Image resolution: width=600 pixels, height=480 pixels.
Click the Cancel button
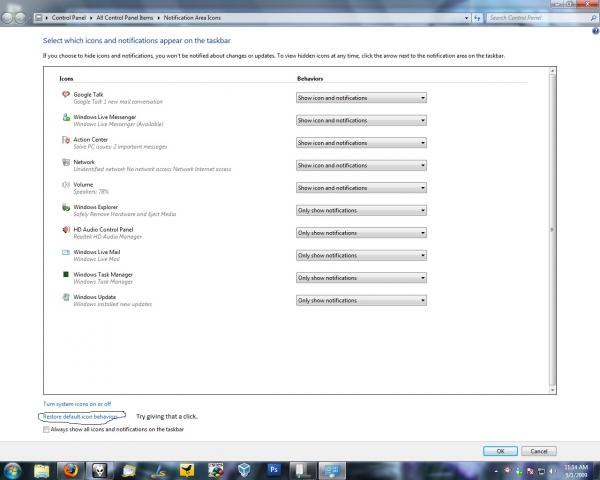[539, 451]
